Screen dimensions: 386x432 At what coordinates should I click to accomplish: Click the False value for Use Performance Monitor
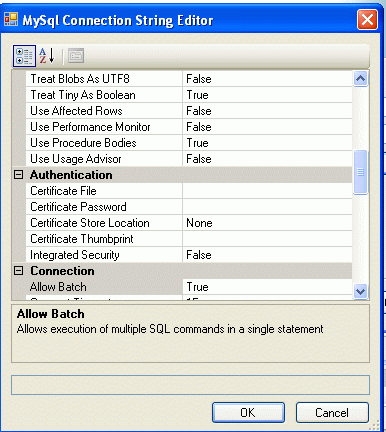tap(267, 127)
